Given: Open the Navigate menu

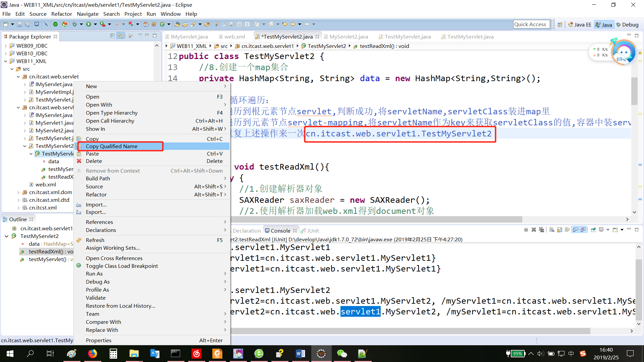Looking at the screenshot, I should coord(88,14).
